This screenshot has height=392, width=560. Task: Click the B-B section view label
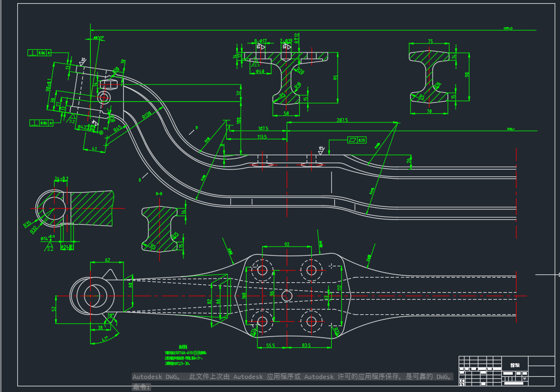(x=159, y=194)
